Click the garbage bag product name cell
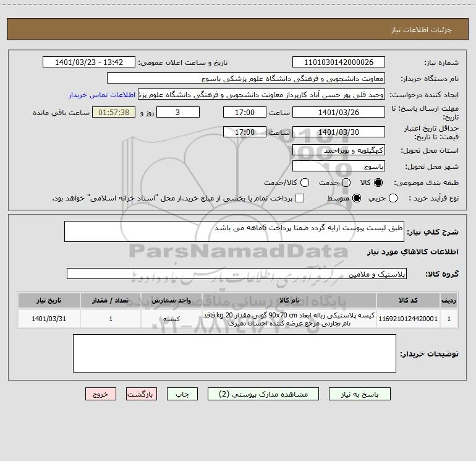 [x=289, y=319]
